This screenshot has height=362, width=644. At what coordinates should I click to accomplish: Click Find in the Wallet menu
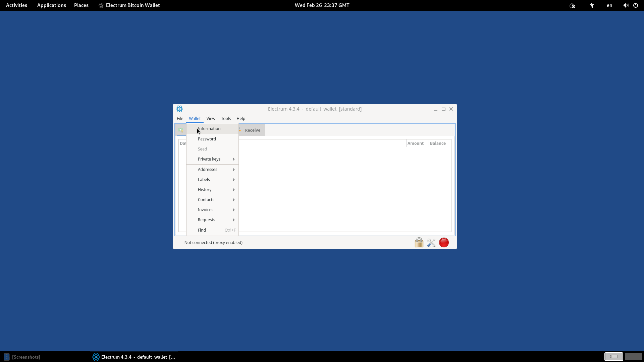point(202,230)
